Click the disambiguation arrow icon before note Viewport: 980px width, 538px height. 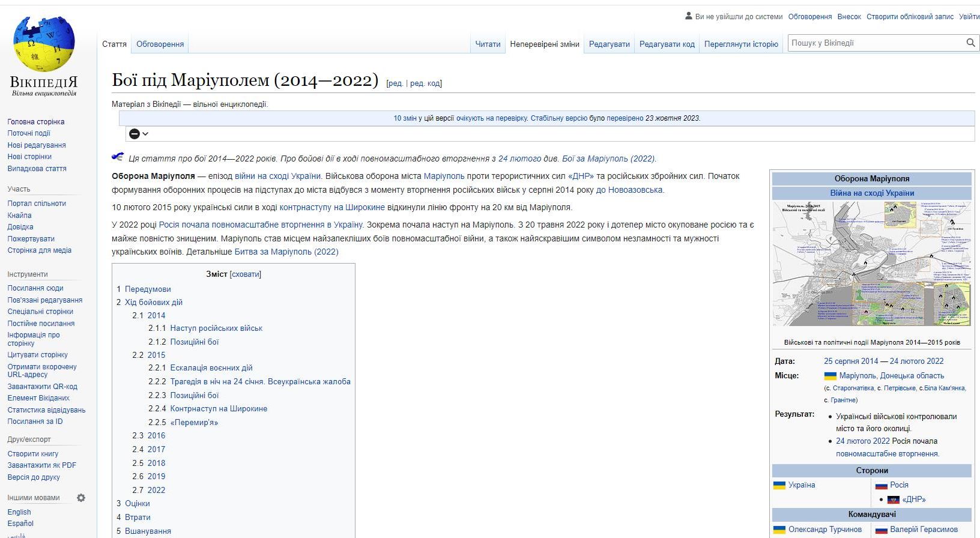click(118, 157)
